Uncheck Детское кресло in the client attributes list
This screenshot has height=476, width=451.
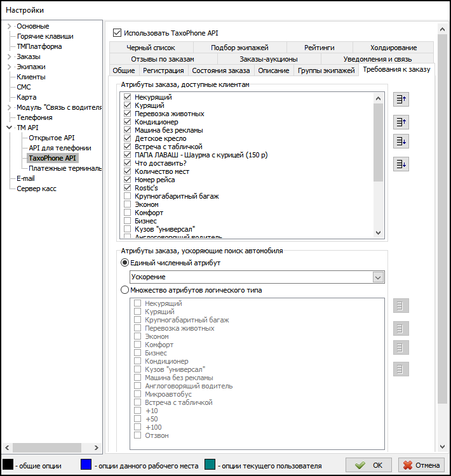click(128, 138)
